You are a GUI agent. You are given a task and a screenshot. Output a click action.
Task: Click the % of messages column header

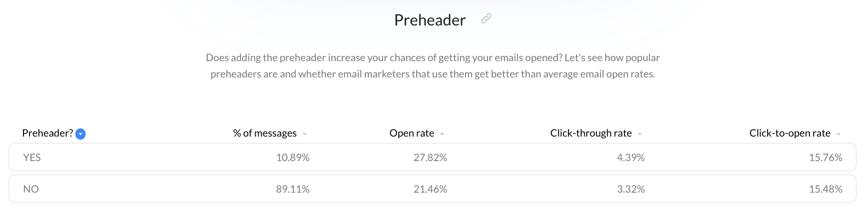pos(265,133)
